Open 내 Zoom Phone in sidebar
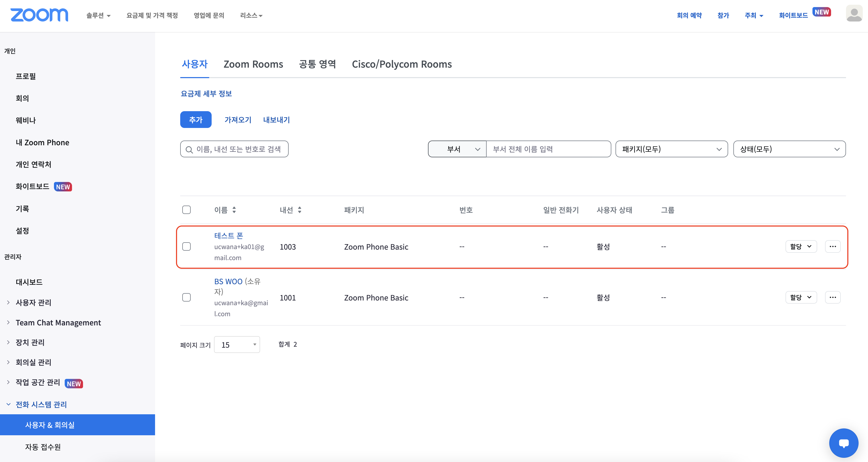This screenshot has width=868, height=462. click(42, 142)
